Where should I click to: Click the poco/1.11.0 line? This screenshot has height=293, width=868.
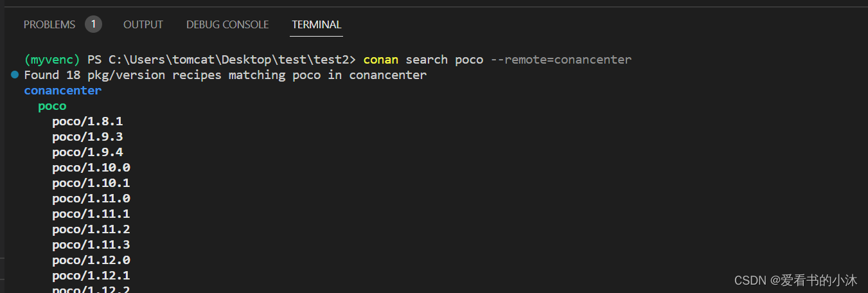point(91,199)
